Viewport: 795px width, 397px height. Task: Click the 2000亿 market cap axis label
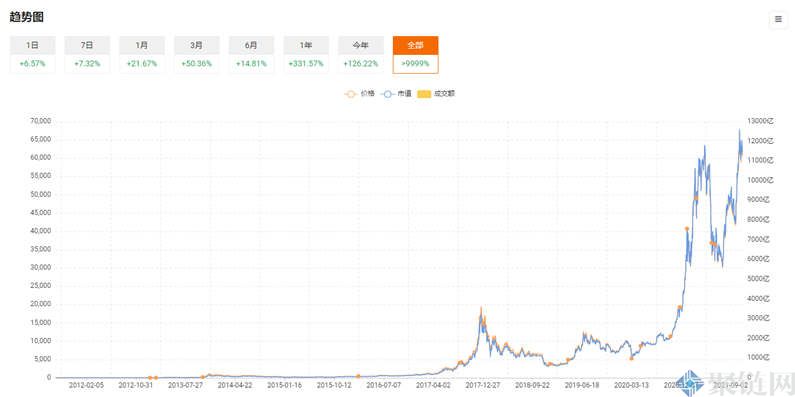pos(758,338)
